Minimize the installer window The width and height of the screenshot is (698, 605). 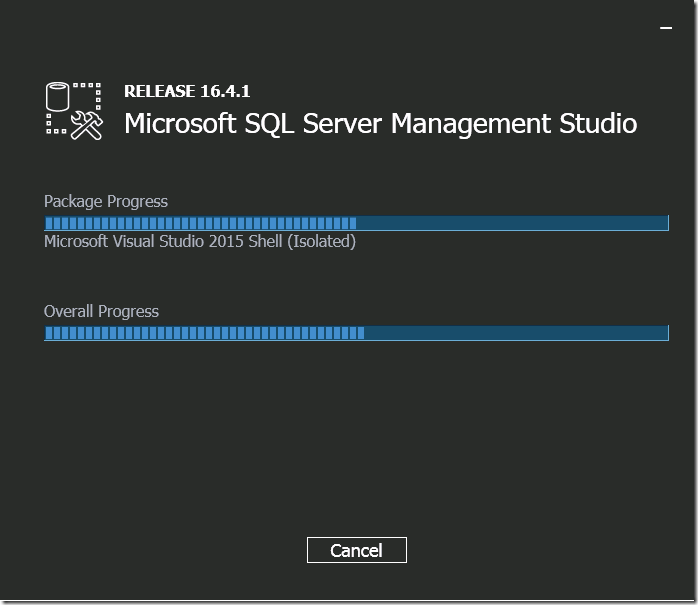(666, 28)
